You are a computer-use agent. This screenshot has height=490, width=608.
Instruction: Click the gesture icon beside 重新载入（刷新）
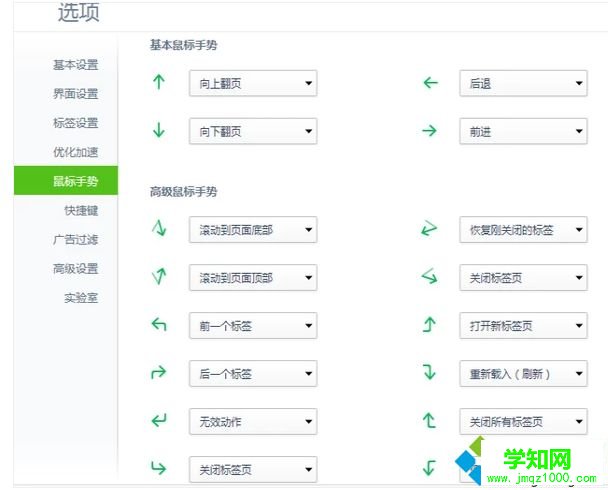click(430, 373)
